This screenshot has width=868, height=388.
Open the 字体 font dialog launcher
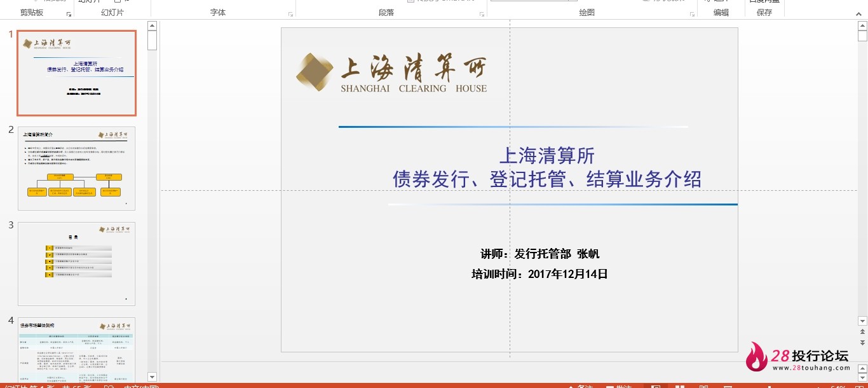291,14
